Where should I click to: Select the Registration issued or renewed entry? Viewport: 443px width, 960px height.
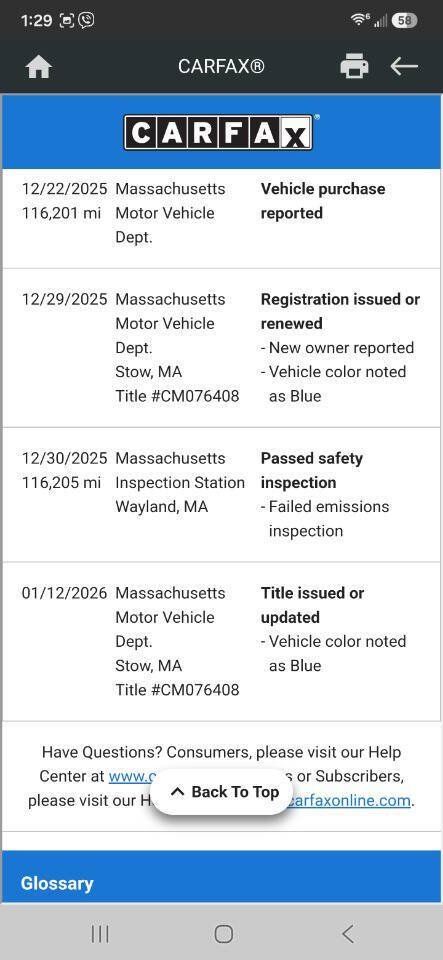point(221,348)
